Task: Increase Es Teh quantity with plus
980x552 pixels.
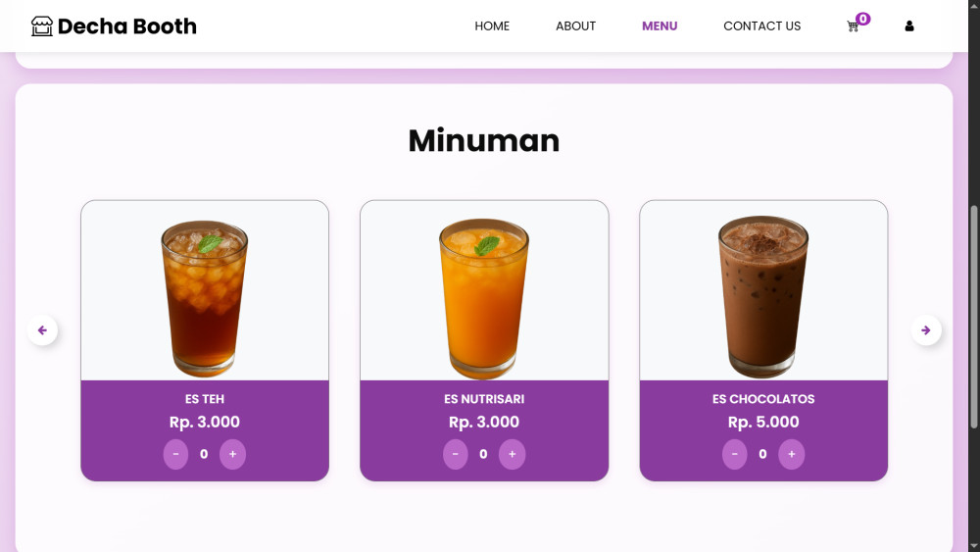Action: pos(232,454)
